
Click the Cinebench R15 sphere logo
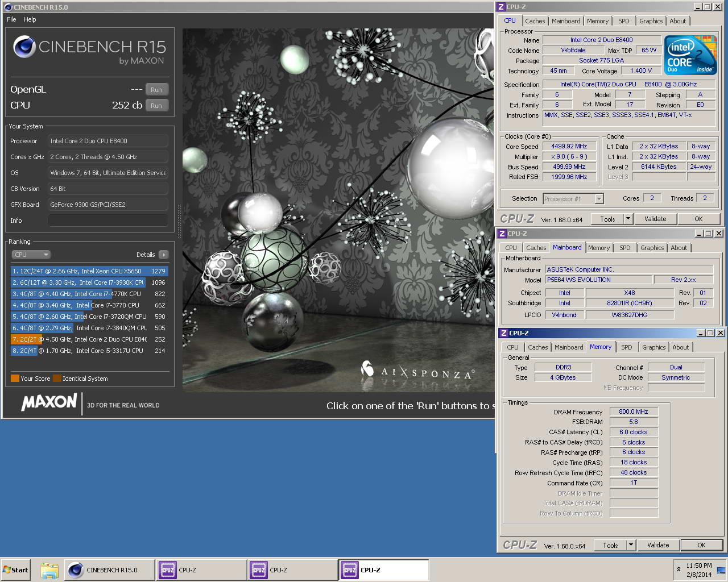pos(24,47)
